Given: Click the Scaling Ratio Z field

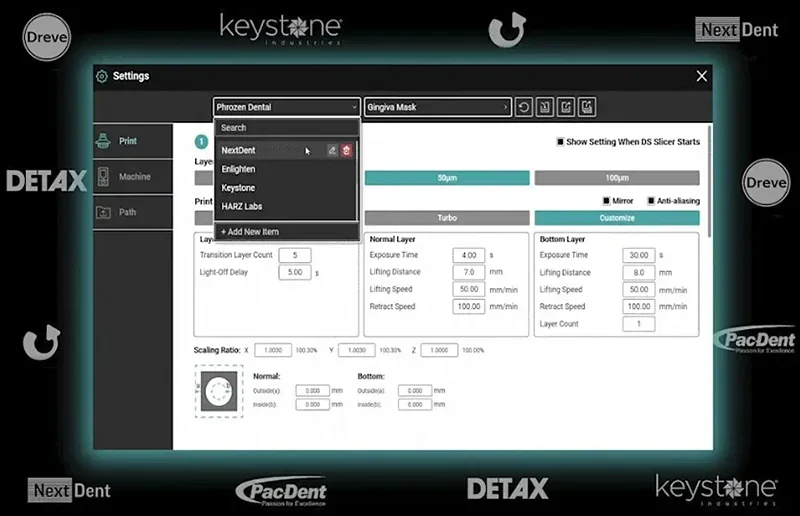Looking at the screenshot, I should [x=439, y=350].
